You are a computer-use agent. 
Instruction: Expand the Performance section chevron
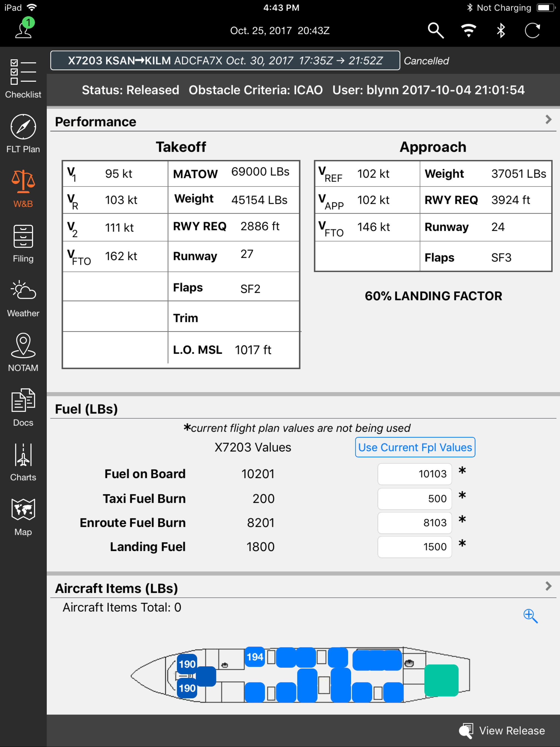coord(548,119)
